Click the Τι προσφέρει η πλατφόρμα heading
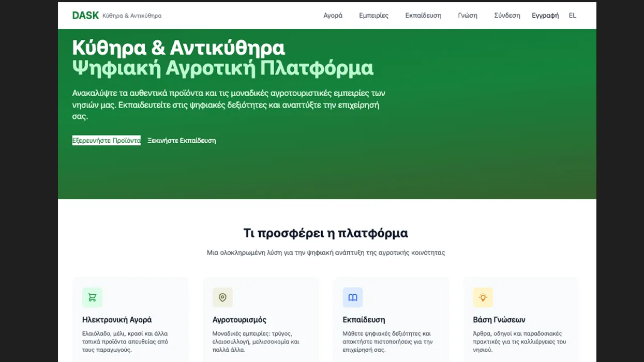 [x=326, y=233]
